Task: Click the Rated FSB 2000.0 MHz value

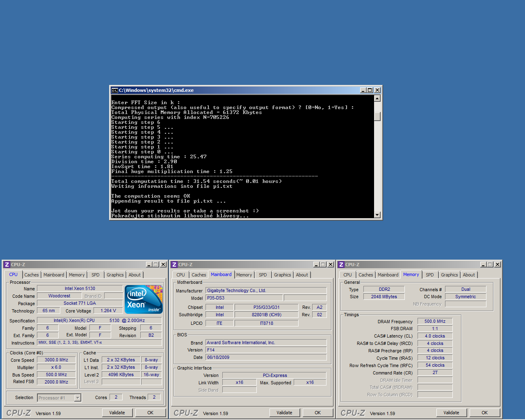Action: (x=57, y=382)
